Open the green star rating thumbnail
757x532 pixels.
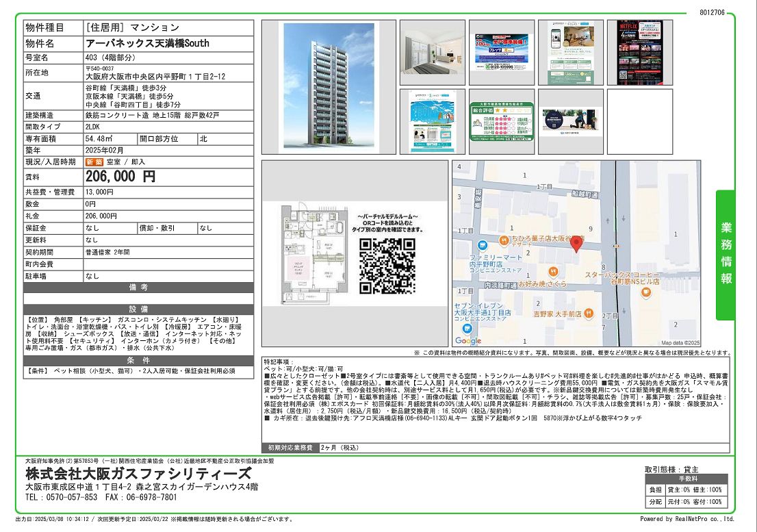pos(502,121)
